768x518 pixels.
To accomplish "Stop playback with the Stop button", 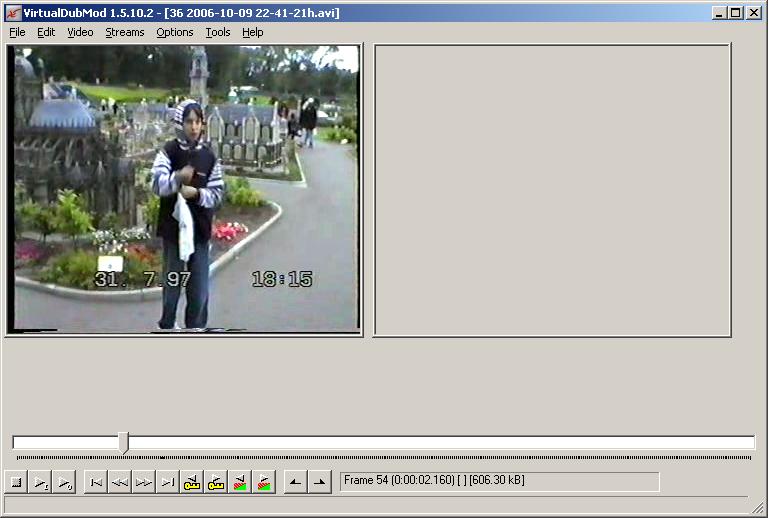I will click(x=16, y=482).
